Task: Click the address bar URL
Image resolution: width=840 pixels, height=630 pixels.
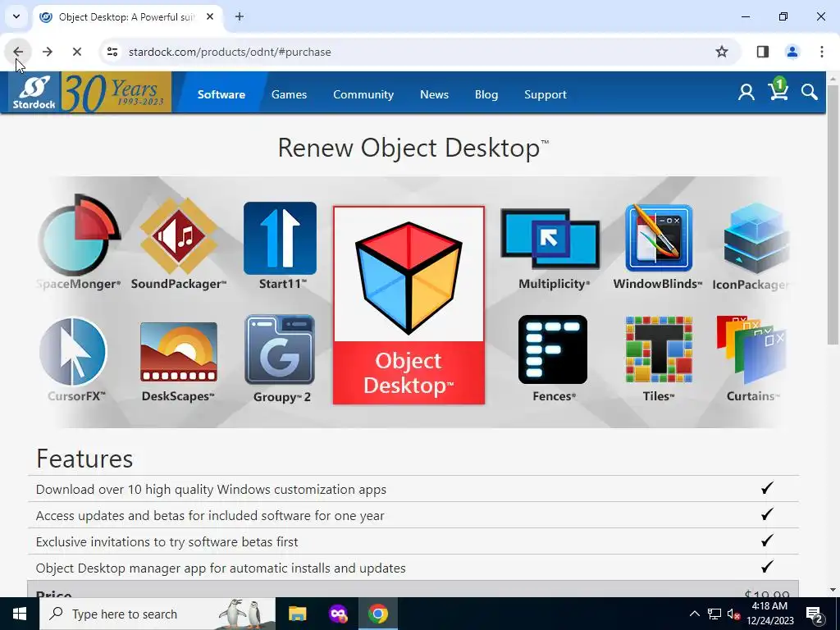Action: [230, 52]
